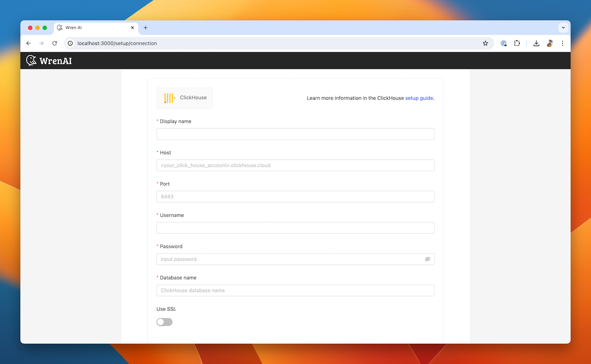Open the Chrome extensions puzzle icon
Screen dimensions: 591x364
517,43
